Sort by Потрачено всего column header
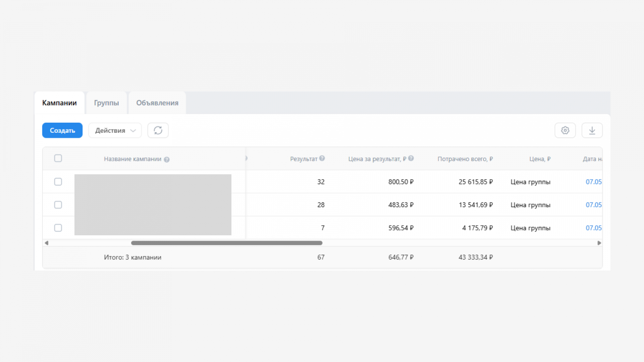Image resolution: width=644 pixels, height=362 pixels. pyautogui.click(x=465, y=159)
